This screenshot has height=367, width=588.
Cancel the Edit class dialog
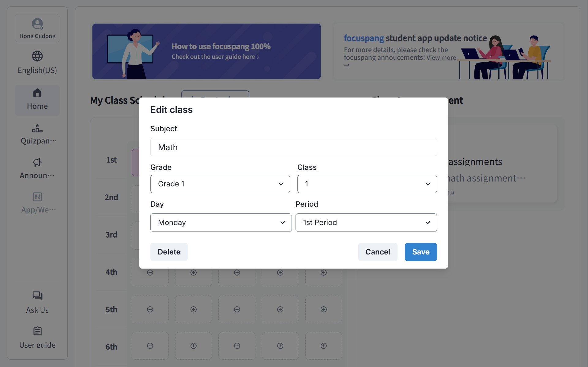click(378, 252)
